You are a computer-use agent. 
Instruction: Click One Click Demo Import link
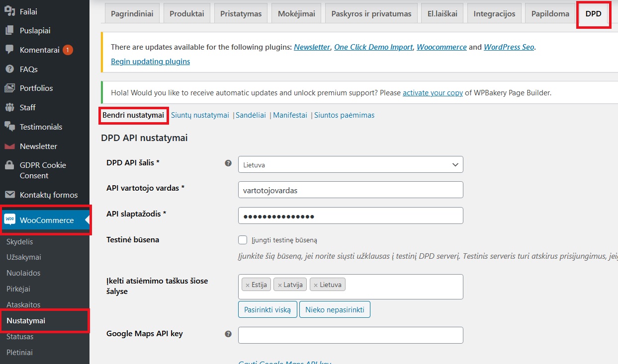373,47
